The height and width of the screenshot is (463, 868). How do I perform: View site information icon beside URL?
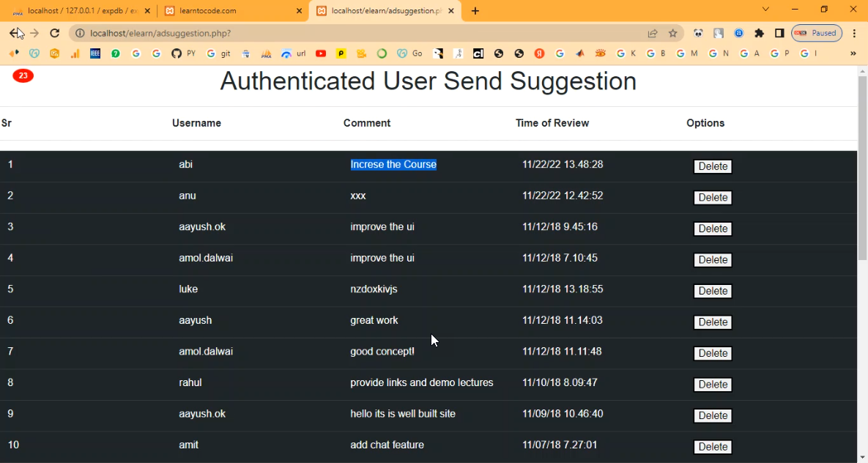79,33
